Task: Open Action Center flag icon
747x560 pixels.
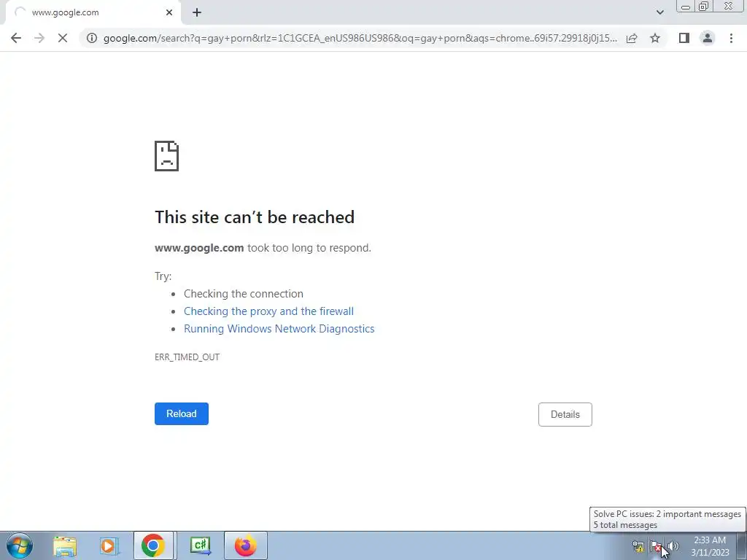Action: click(x=656, y=547)
